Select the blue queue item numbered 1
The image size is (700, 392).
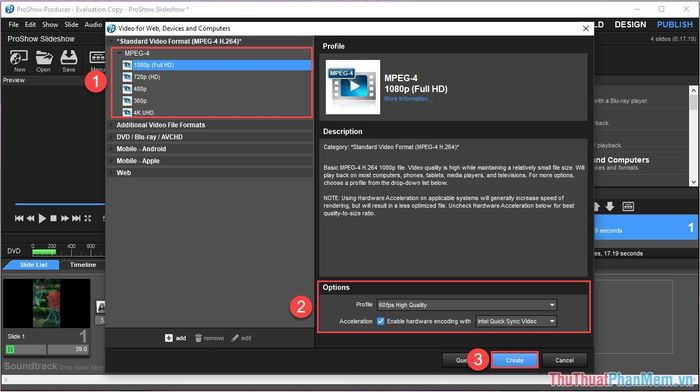click(646, 228)
